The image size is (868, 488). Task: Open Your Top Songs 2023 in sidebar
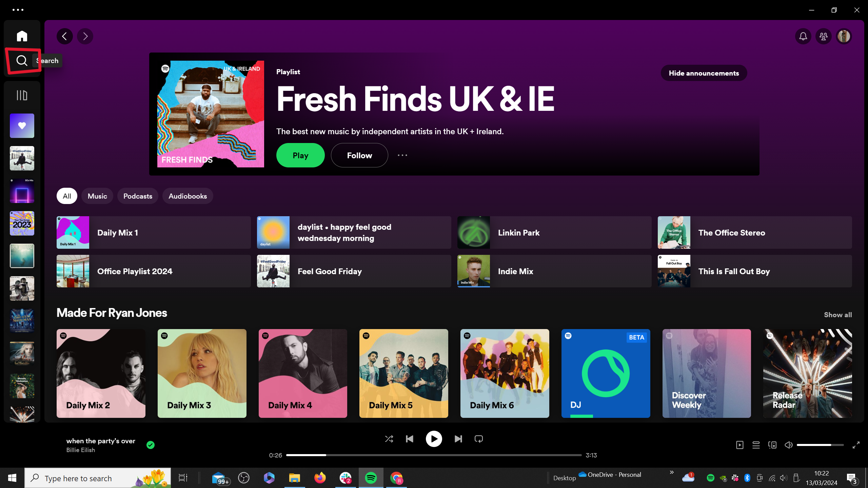pyautogui.click(x=22, y=223)
